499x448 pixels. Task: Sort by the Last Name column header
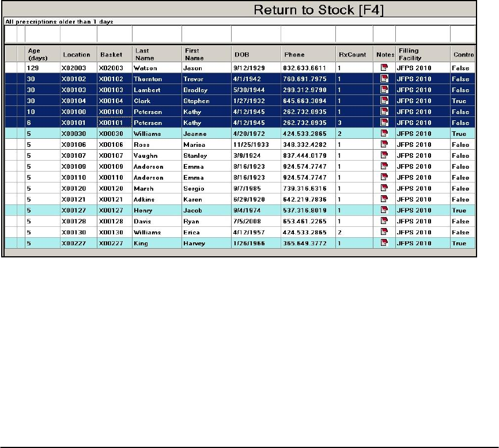157,54
